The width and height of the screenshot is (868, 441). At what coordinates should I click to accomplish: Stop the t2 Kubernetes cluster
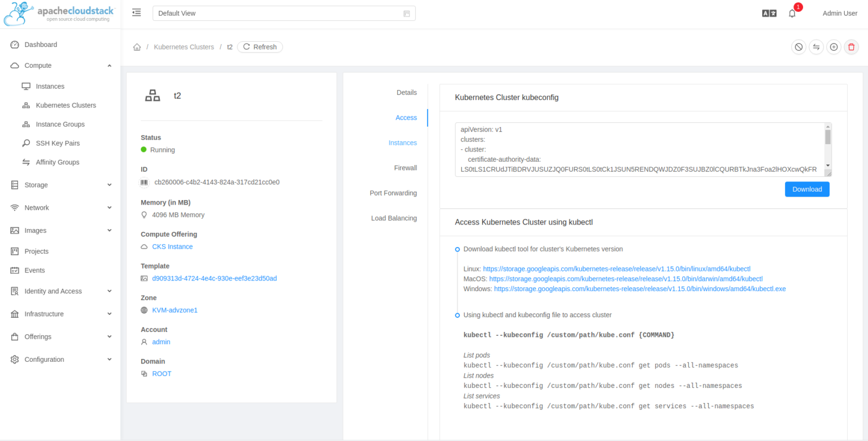click(x=798, y=47)
